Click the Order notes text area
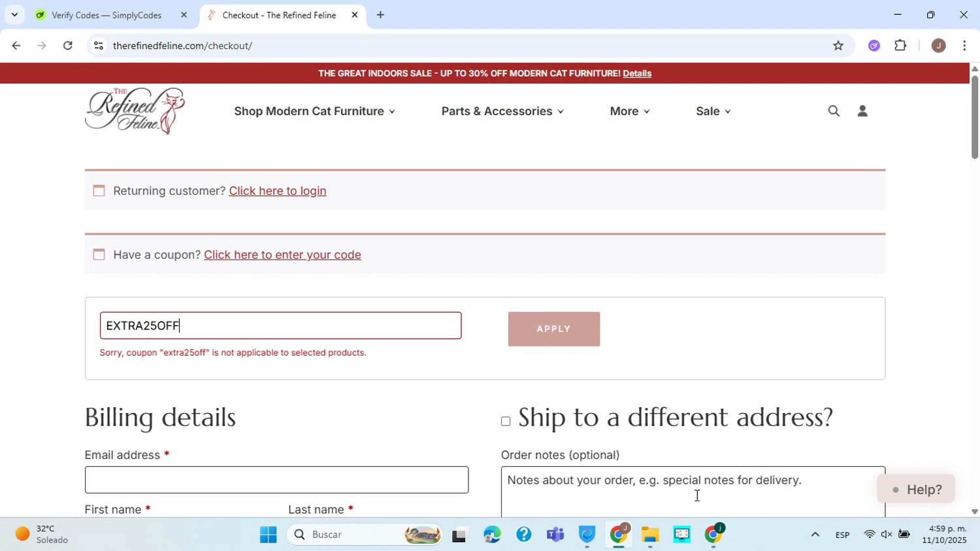Image resolution: width=980 pixels, height=551 pixels. (x=693, y=492)
